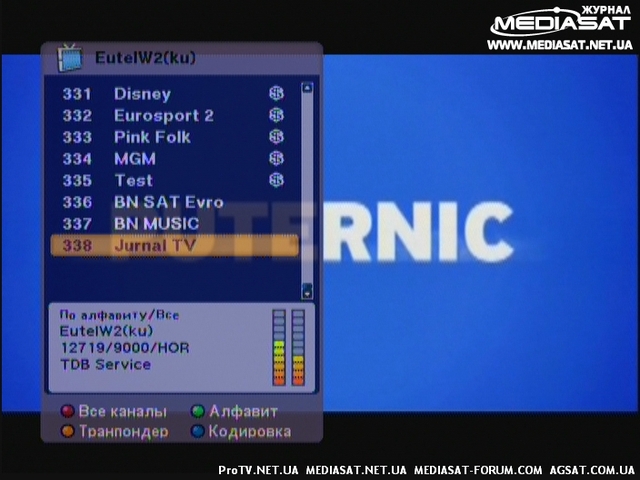Click the green circle next to Алфавит
Image resolution: width=640 pixels, height=480 pixels.
coord(198,411)
